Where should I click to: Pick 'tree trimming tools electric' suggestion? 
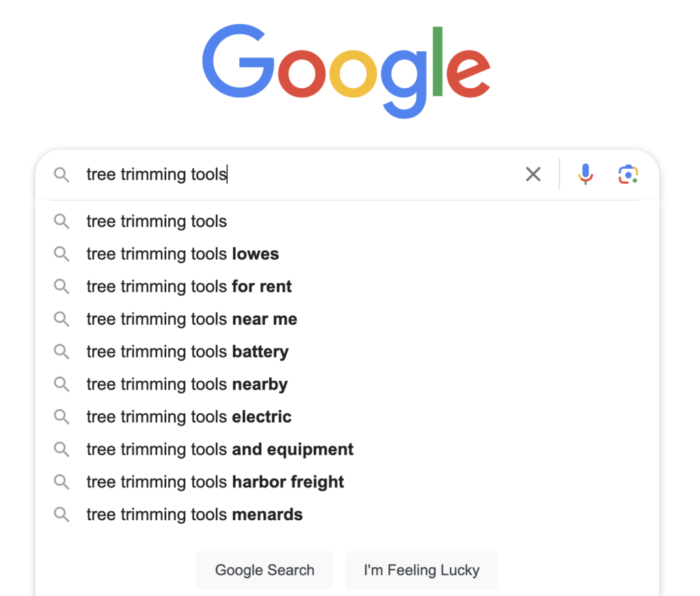click(x=189, y=417)
